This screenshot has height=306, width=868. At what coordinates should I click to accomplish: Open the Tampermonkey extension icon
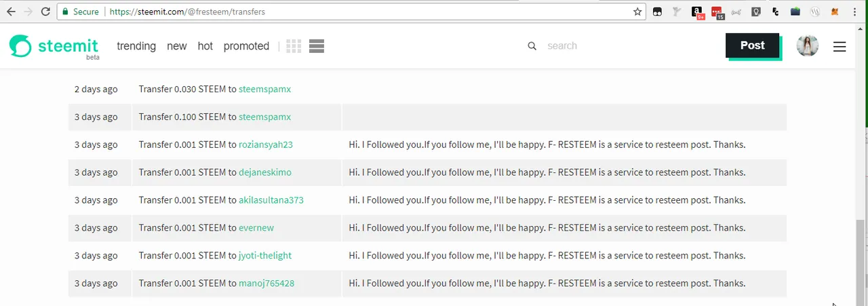click(657, 12)
